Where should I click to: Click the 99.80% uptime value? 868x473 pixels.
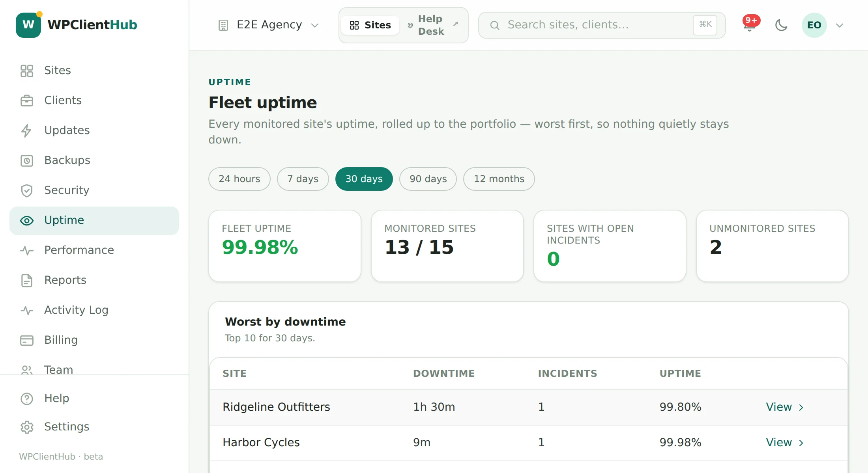click(x=681, y=407)
